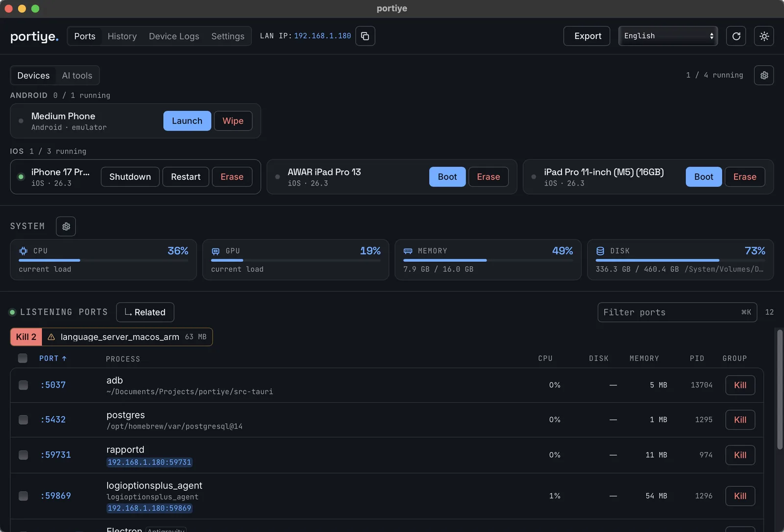Image resolution: width=784 pixels, height=532 pixels.
Task: Click the DISK usage progress bar
Action: coord(681,260)
